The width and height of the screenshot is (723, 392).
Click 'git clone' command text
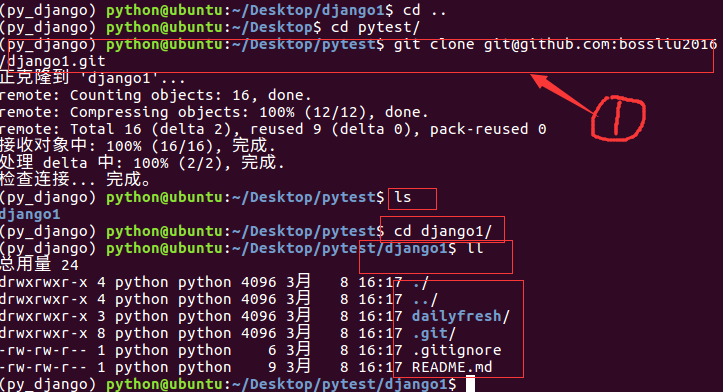pos(433,44)
